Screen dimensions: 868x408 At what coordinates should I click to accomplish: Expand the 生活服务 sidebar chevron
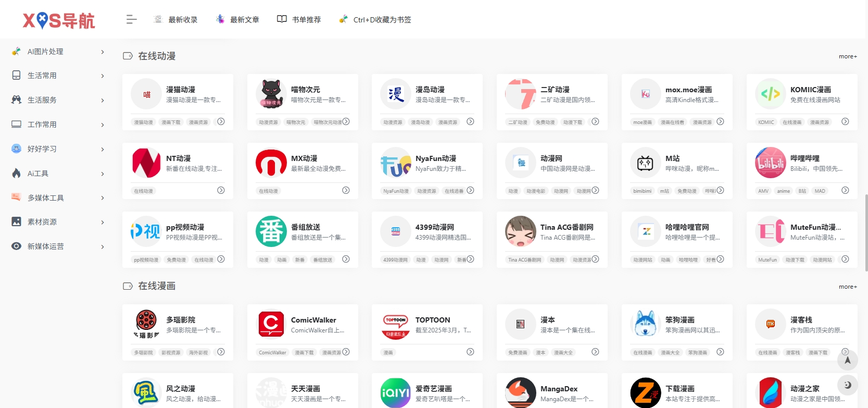click(x=103, y=100)
